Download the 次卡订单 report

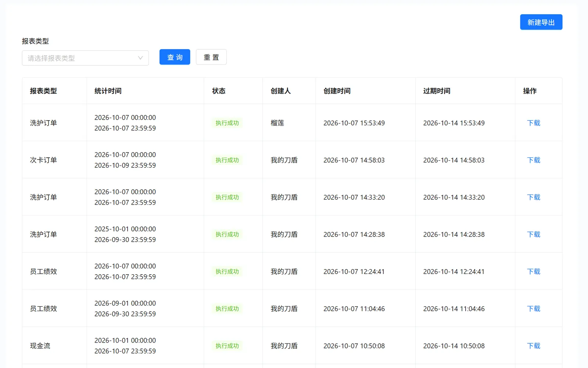tap(534, 160)
